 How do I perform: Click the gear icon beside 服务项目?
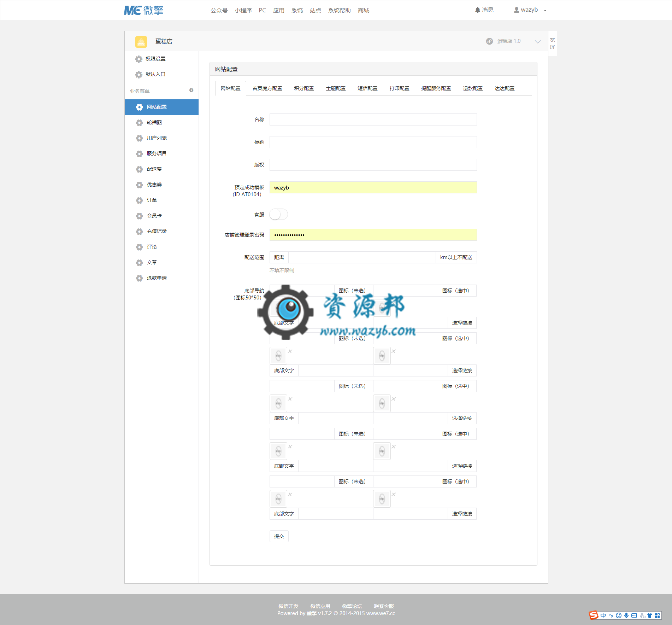tap(140, 154)
